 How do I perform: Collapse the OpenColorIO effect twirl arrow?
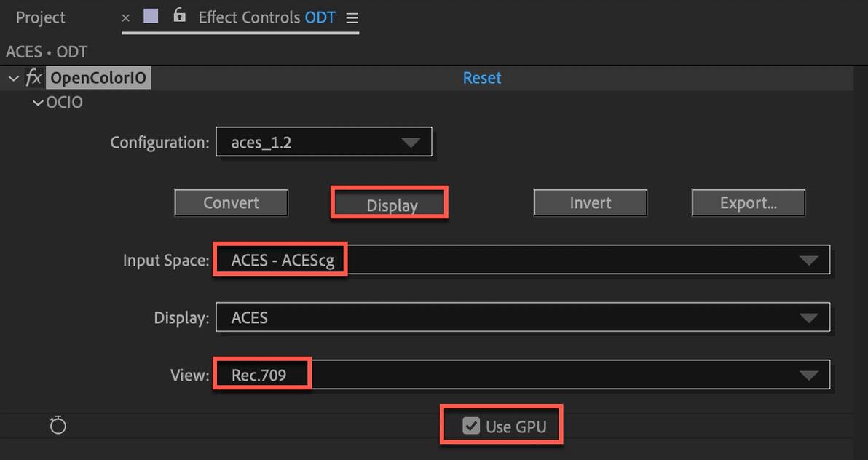tap(13, 78)
